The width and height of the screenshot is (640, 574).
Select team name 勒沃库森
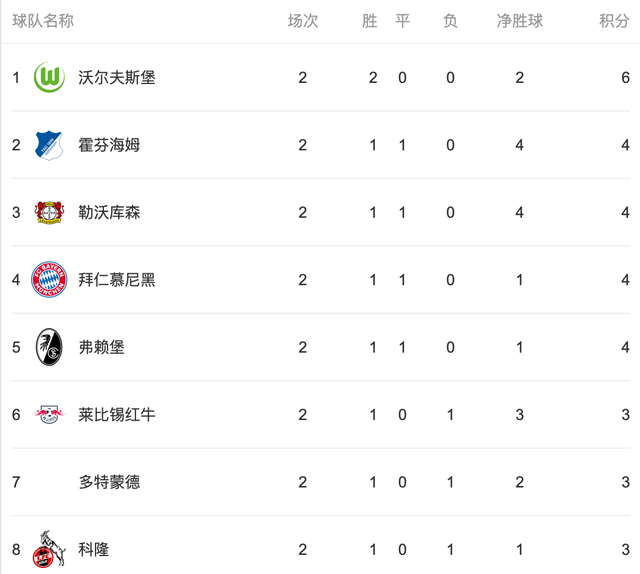click(109, 212)
